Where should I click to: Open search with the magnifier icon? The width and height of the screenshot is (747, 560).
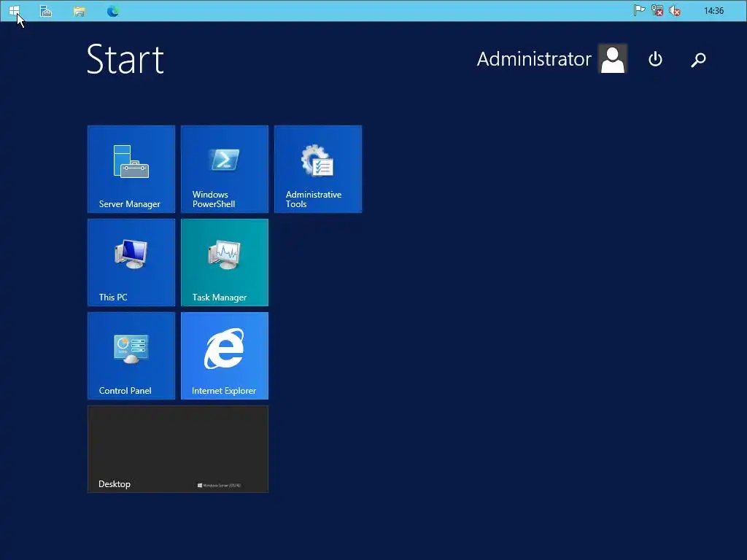click(x=698, y=60)
